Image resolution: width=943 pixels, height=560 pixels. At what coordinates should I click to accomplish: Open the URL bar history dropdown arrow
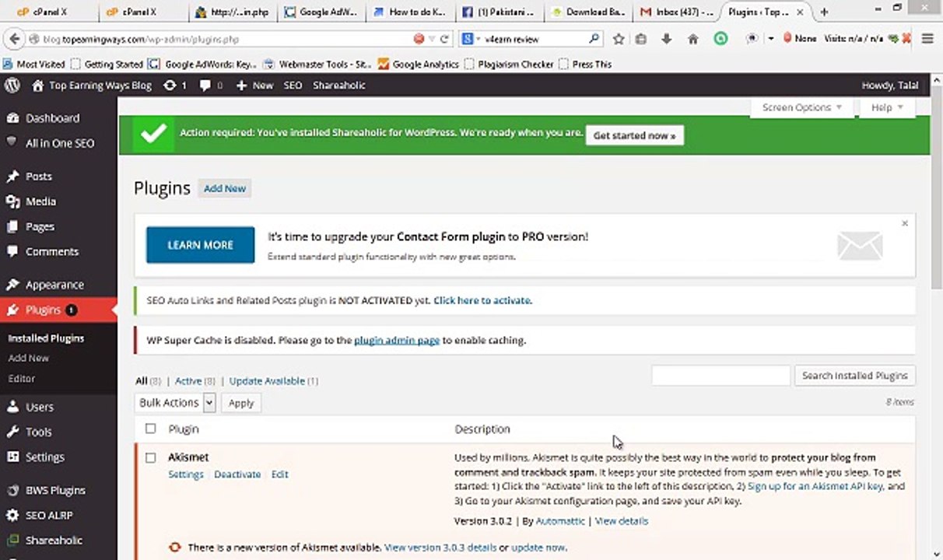tap(432, 39)
